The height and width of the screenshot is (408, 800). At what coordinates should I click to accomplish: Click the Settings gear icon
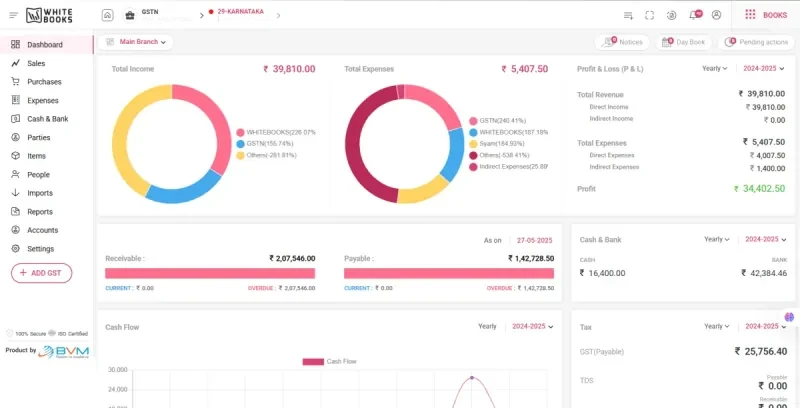tap(15, 248)
